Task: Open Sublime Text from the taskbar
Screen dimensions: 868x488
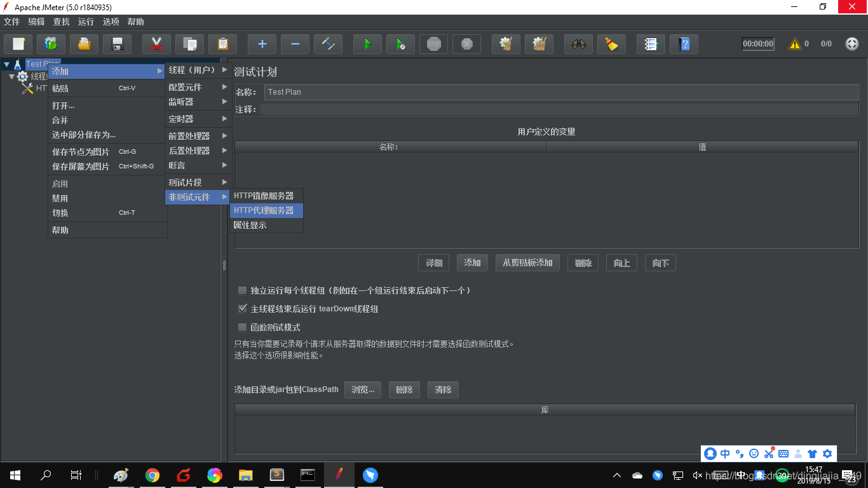Action: tap(277, 475)
